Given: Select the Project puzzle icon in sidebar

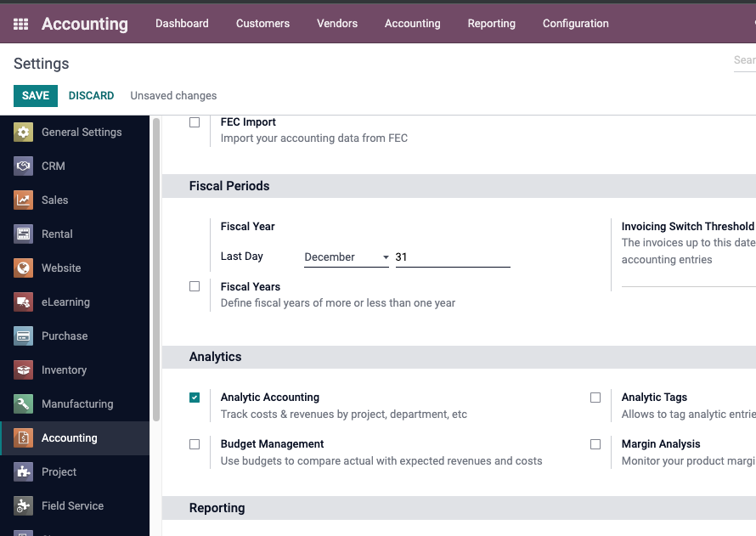Looking at the screenshot, I should point(24,472).
